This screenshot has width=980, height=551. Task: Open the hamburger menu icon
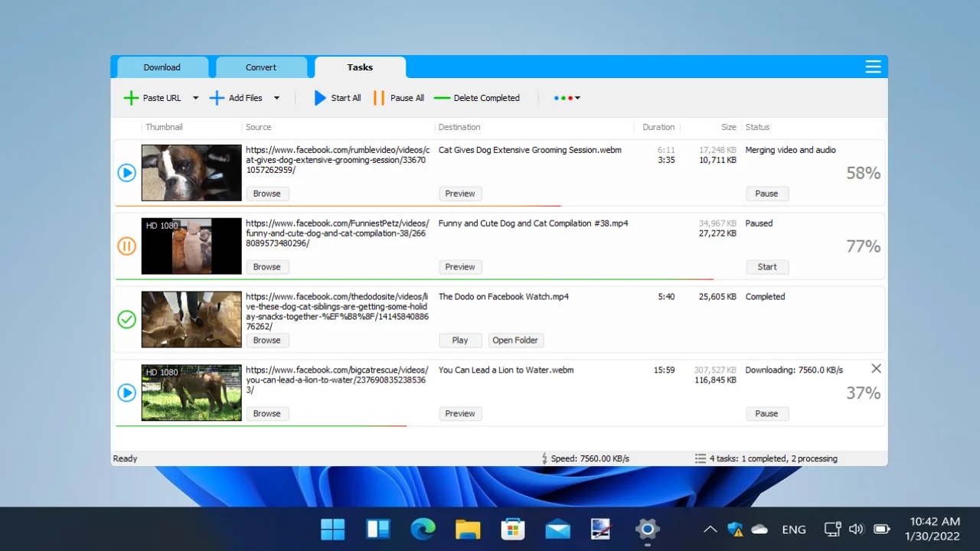click(x=873, y=67)
